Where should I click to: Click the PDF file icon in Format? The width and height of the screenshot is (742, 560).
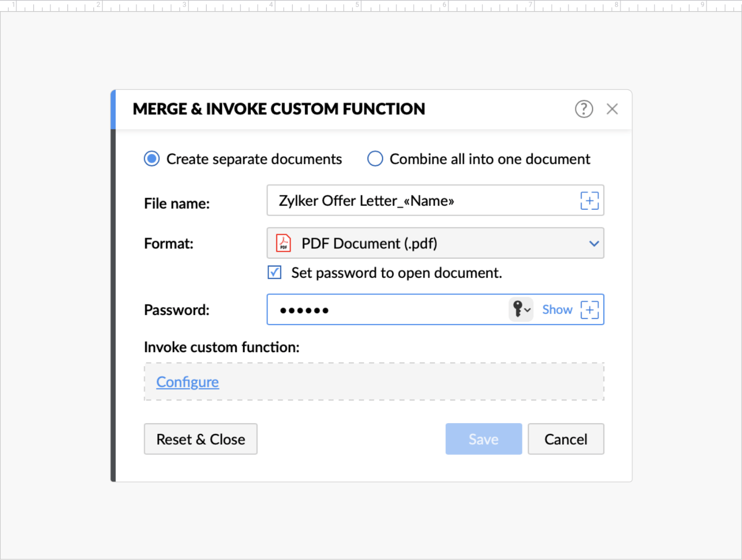[x=283, y=243]
